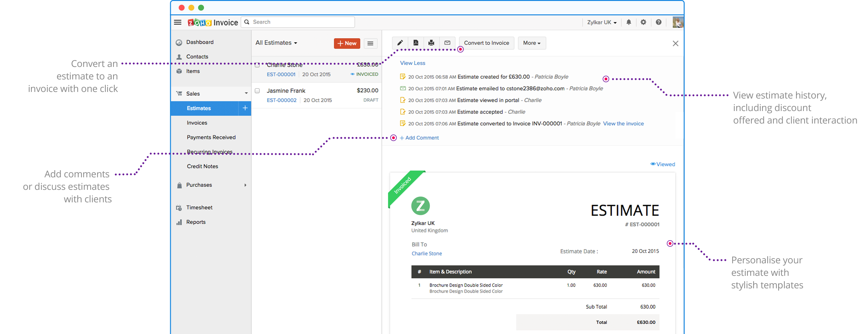Viewport: 868px width, 334px height.
Task: Click the View the invoice link
Action: coord(623,124)
